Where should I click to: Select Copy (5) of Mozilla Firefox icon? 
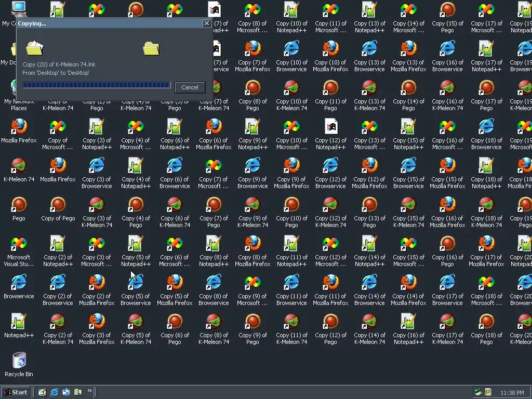[x=175, y=282]
